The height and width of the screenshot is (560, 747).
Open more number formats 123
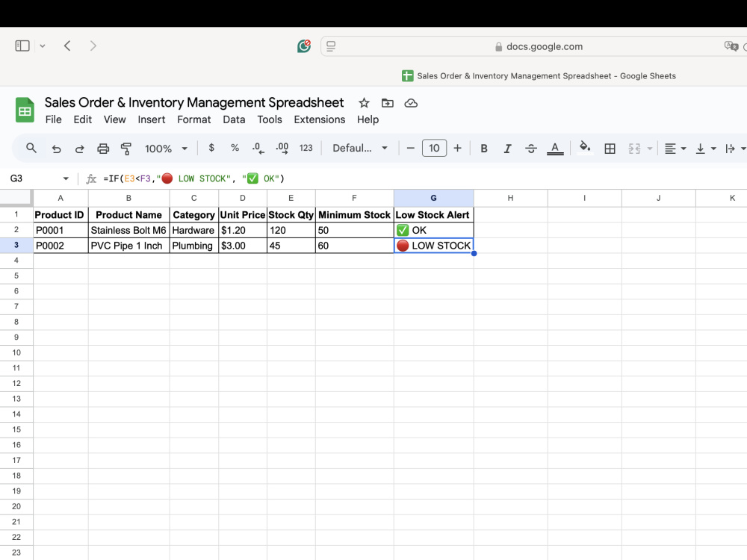pyautogui.click(x=306, y=148)
